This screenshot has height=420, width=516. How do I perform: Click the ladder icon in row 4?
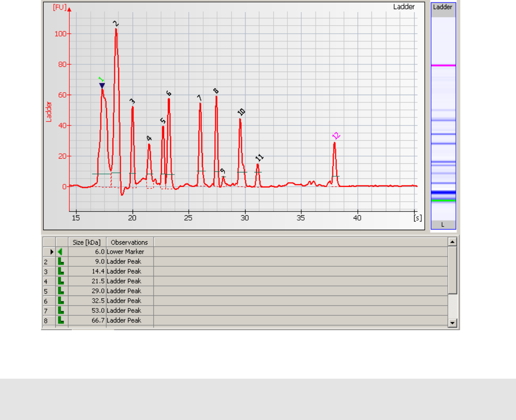[x=61, y=281]
